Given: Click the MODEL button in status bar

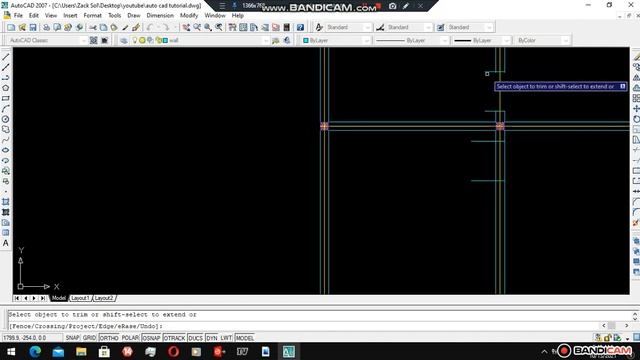Looking at the screenshot, I should (244, 338).
